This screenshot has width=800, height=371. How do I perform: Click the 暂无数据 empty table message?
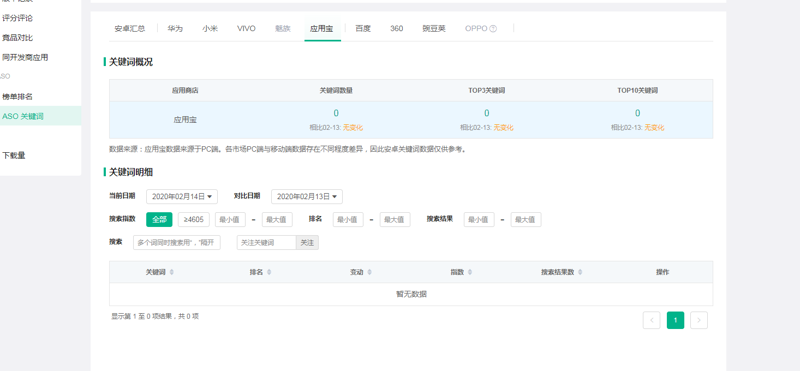click(x=411, y=294)
